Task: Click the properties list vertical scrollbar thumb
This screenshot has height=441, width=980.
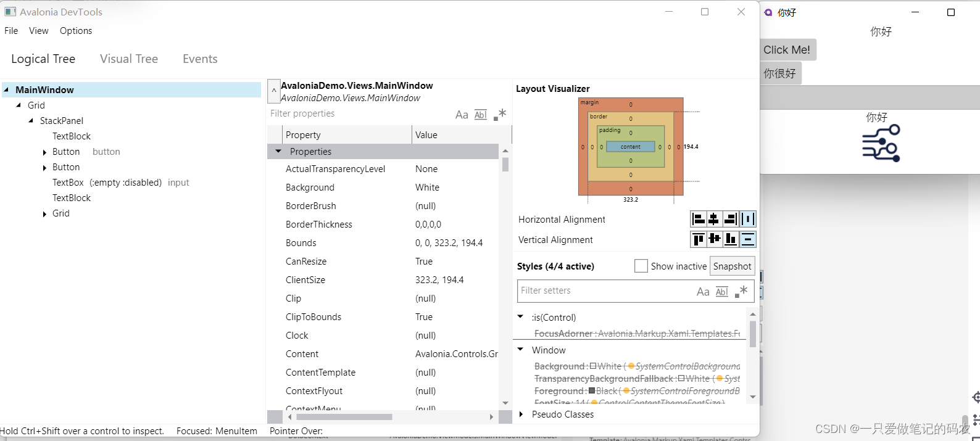Action: point(505,165)
